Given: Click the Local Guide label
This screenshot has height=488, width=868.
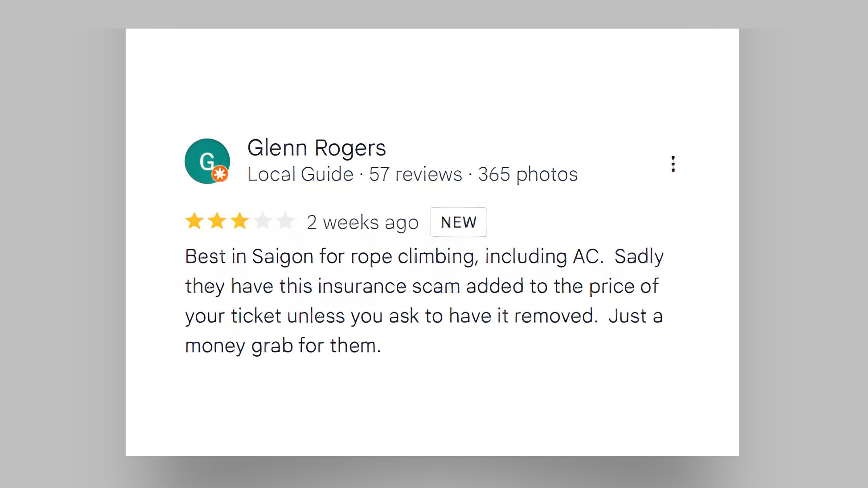Looking at the screenshot, I should 300,174.
